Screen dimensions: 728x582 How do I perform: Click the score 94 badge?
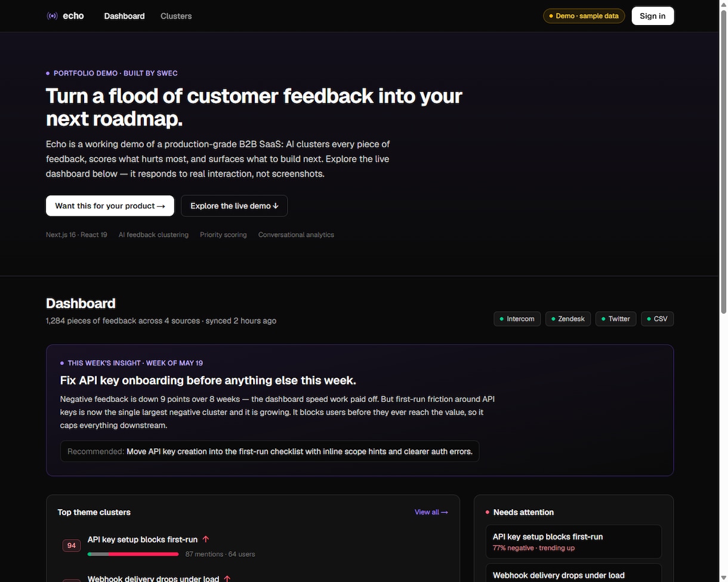click(72, 546)
